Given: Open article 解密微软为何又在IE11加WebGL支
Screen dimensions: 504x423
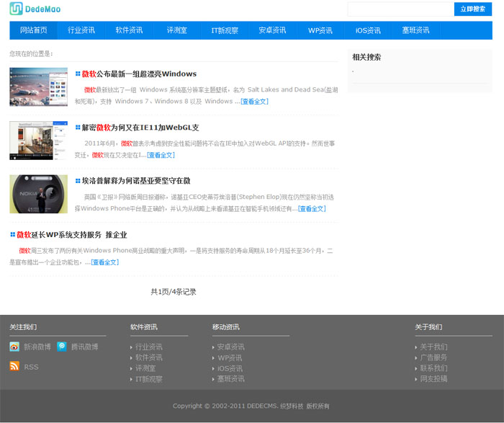Looking at the screenshot, I should click(x=140, y=128).
